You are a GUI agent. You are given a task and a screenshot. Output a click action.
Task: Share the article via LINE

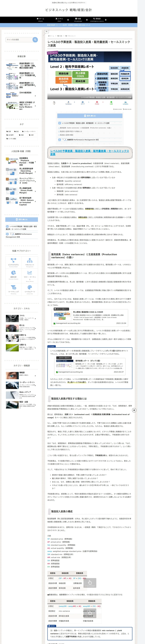coord(111,103)
